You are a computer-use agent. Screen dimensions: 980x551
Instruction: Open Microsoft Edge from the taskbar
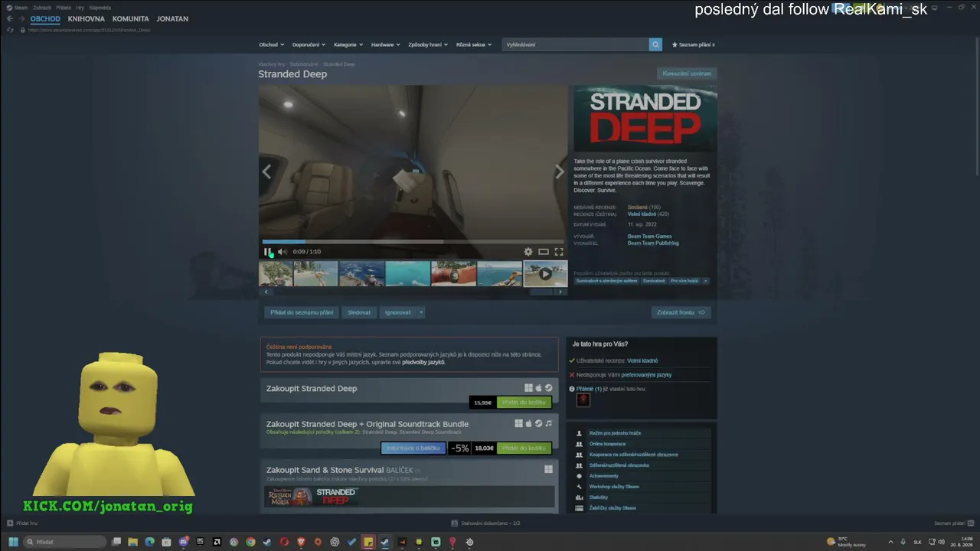[x=150, y=542]
